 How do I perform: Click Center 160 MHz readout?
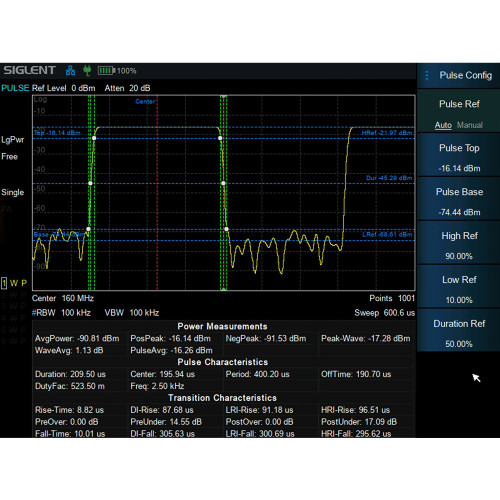coord(63,298)
